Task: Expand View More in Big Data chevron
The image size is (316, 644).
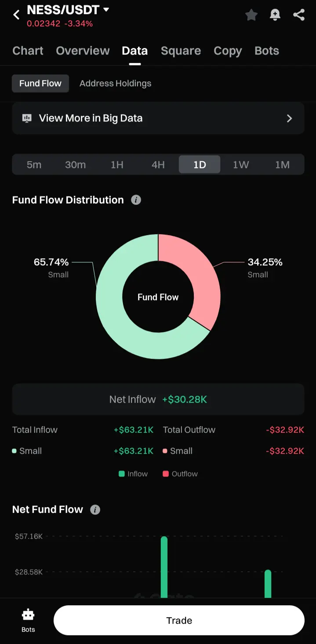Action: (x=289, y=118)
